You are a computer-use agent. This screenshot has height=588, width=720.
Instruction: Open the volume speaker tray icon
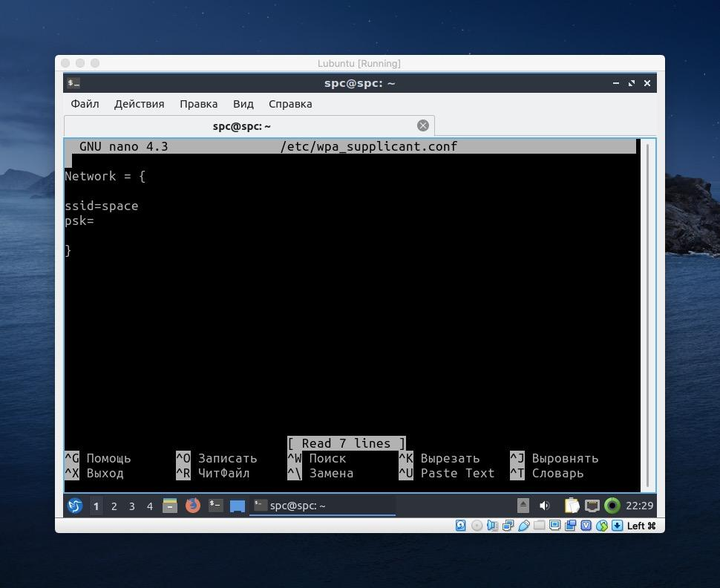545,506
